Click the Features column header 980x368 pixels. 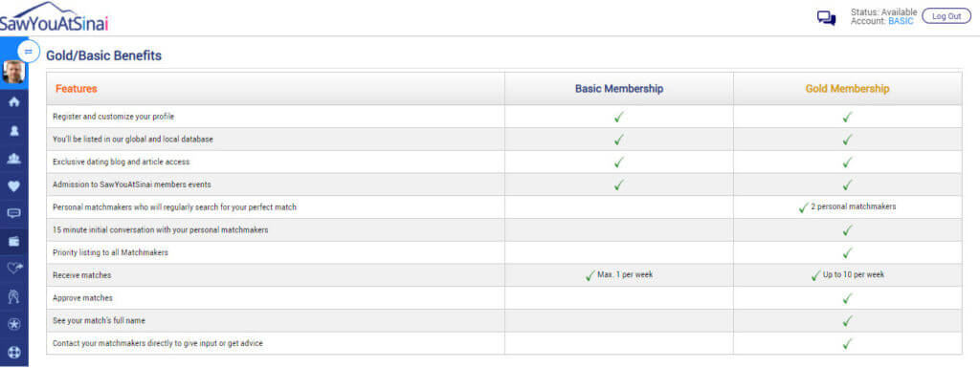pos(77,89)
